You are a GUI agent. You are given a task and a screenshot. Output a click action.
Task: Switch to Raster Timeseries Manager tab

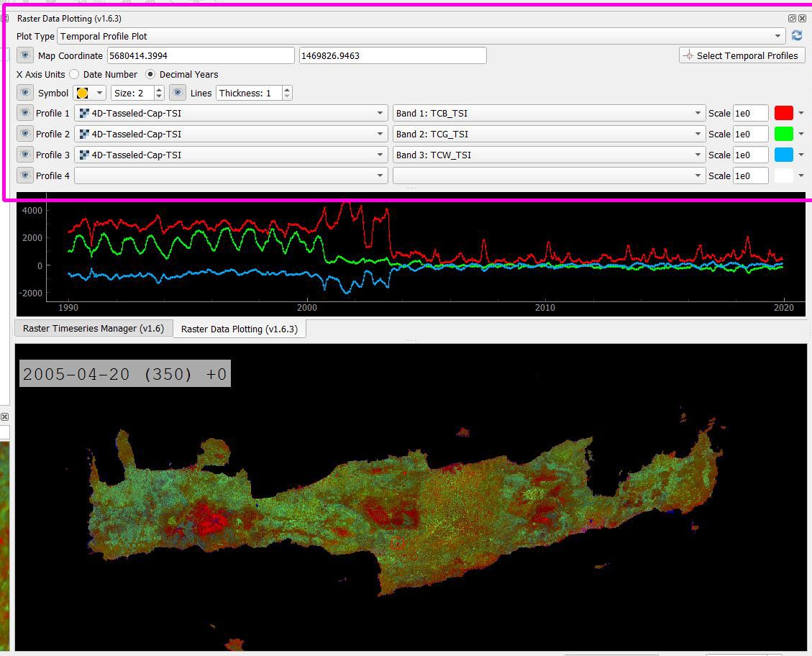(93, 328)
